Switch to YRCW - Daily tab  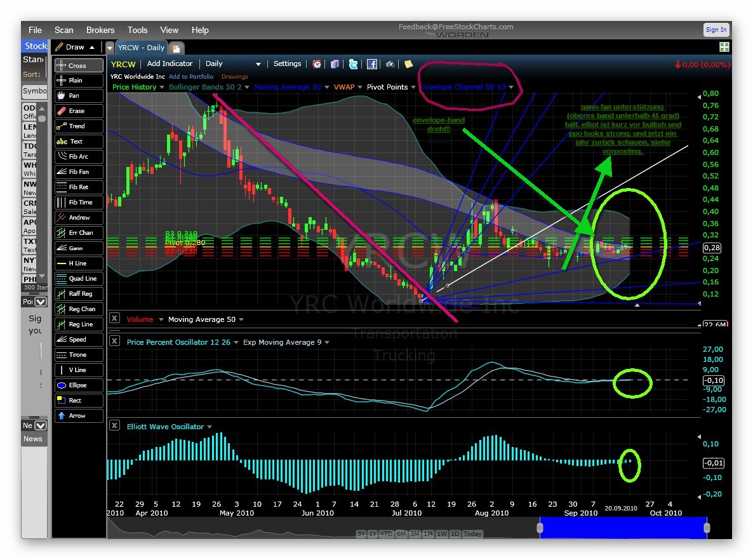point(141,48)
